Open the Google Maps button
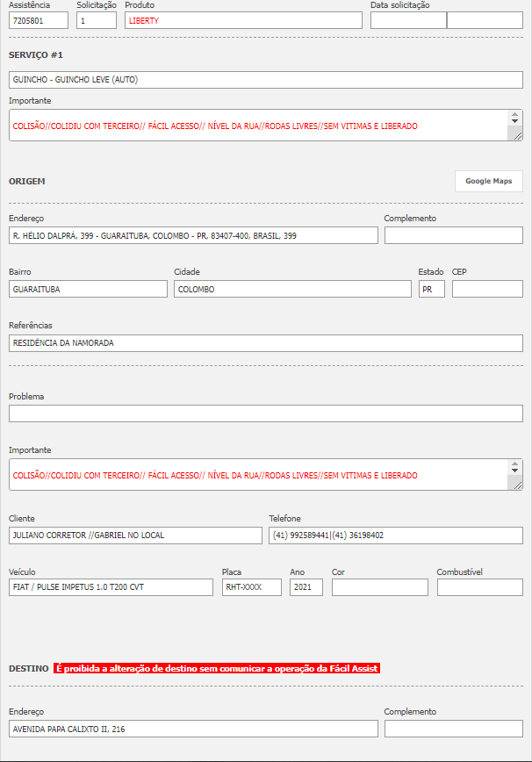The width and height of the screenshot is (532, 762). click(488, 181)
